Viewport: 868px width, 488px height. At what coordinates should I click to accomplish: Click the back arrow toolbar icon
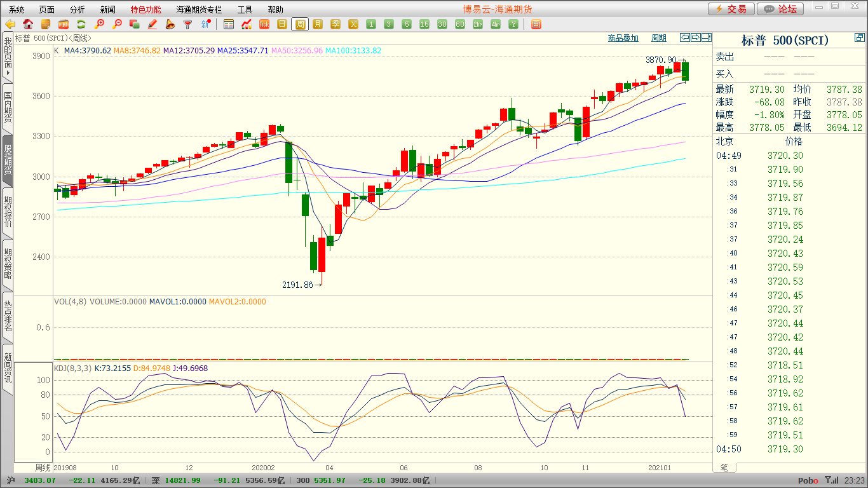[10, 24]
